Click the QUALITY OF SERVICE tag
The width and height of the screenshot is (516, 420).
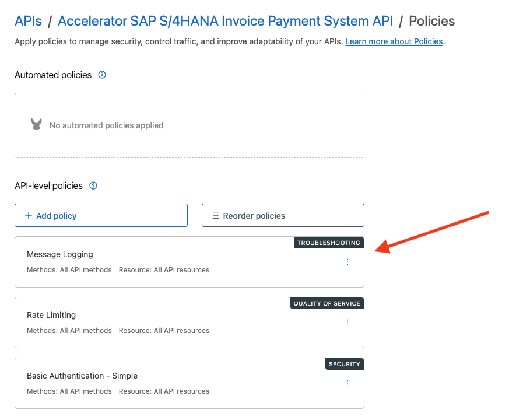327,303
